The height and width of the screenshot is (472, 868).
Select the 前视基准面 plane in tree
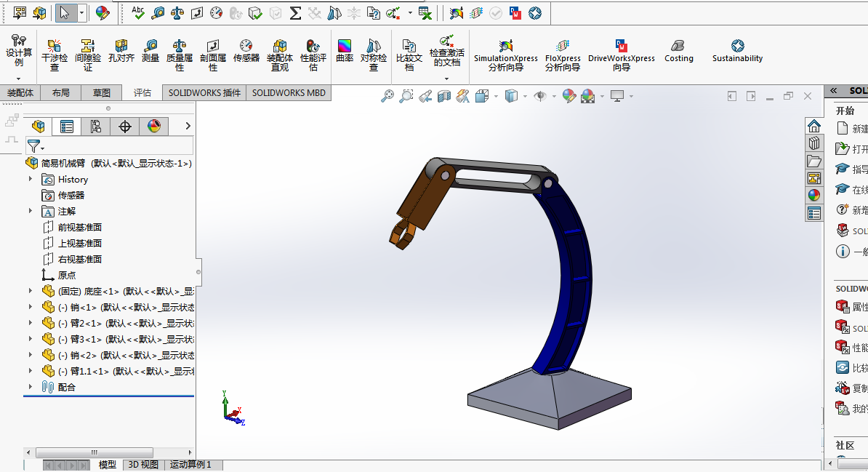(x=79, y=228)
